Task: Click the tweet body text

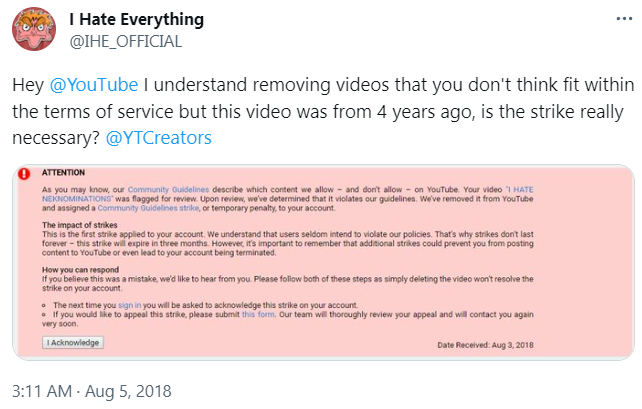Action: pyautogui.click(x=300, y=112)
